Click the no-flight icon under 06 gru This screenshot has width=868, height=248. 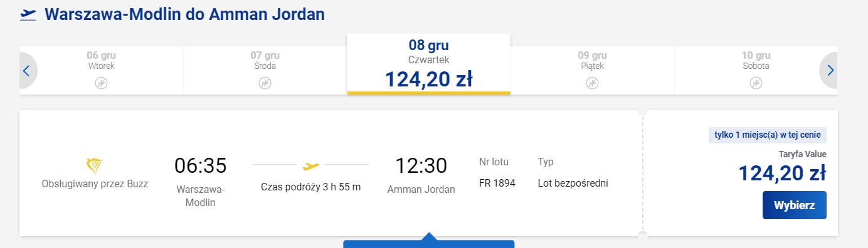pos(101,83)
